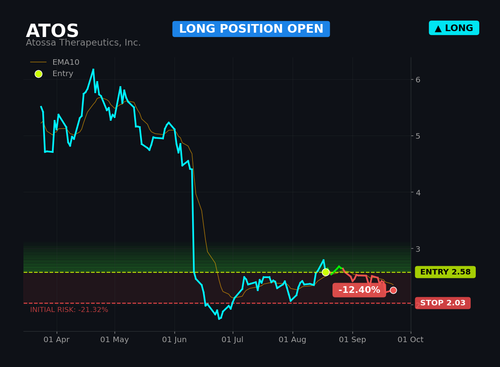Click the EMA10 legend line sample
Image resolution: width=500 pixels, height=367 pixels.
[x=38, y=62]
